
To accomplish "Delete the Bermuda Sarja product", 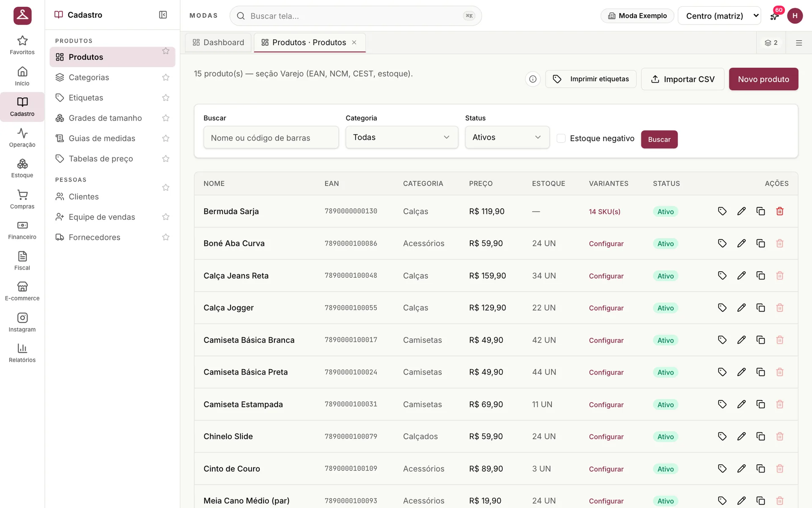I will [x=780, y=211].
